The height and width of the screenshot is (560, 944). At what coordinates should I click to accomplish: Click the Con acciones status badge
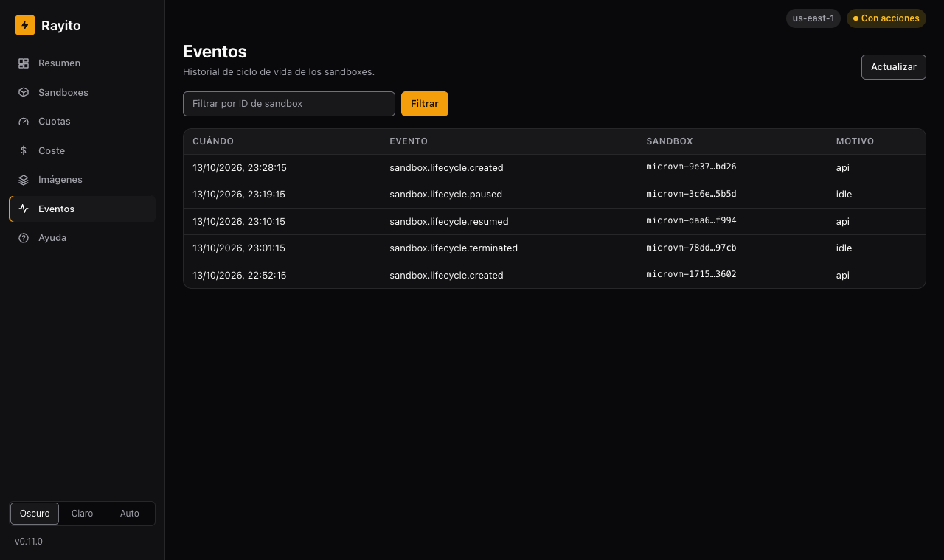886,18
